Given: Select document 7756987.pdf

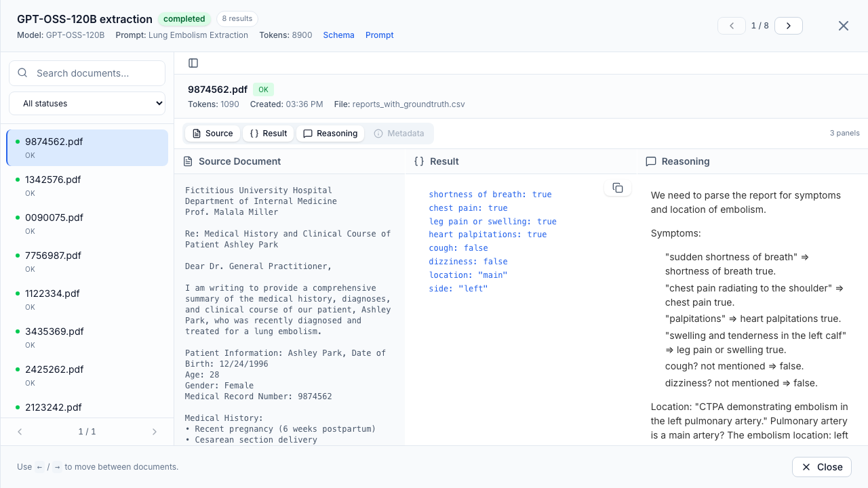Looking at the screenshot, I should click(87, 262).
